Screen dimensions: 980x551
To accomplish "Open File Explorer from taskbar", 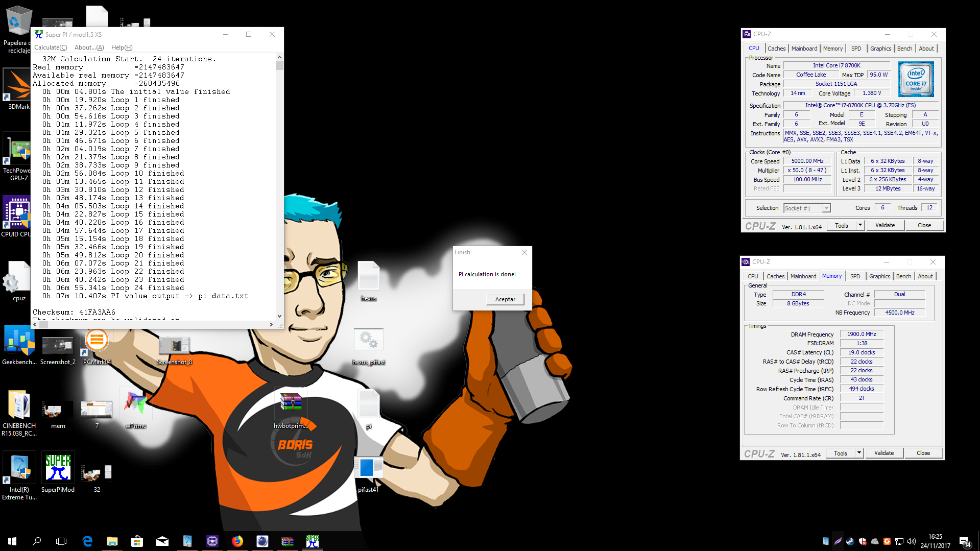I will (112, 541).
